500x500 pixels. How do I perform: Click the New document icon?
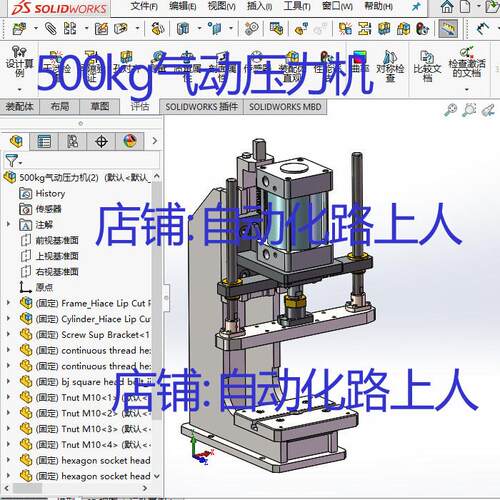465,6
